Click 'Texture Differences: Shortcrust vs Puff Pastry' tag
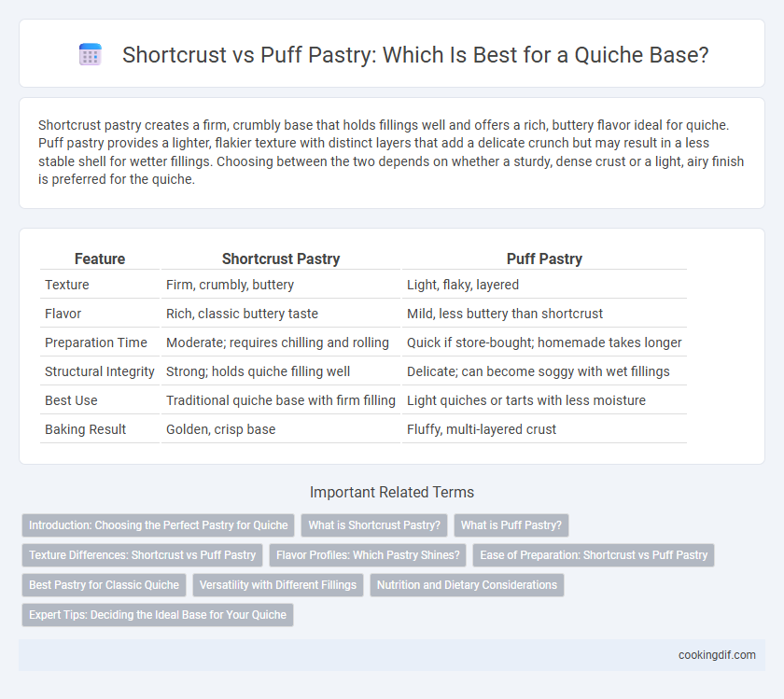Image resolution: width=784 pixels, height=699 pixels. point(142,555)
